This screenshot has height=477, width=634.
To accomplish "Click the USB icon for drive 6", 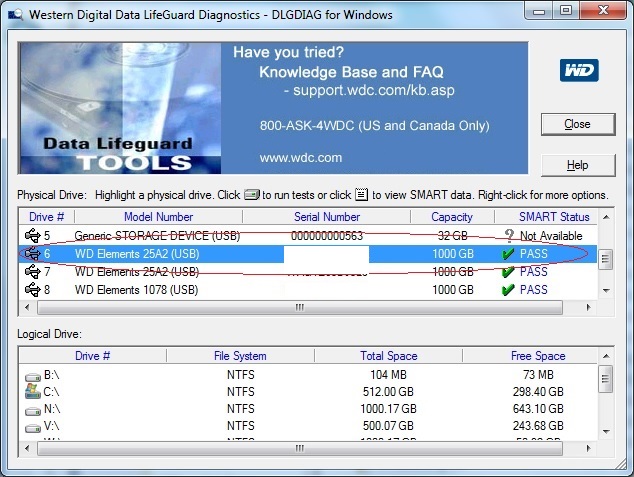I will coord(33,253).
